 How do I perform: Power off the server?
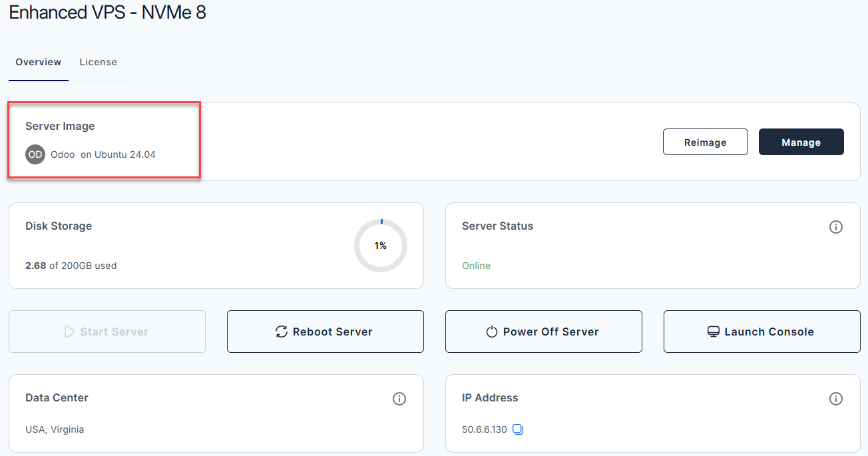click(x=544, y=331)
